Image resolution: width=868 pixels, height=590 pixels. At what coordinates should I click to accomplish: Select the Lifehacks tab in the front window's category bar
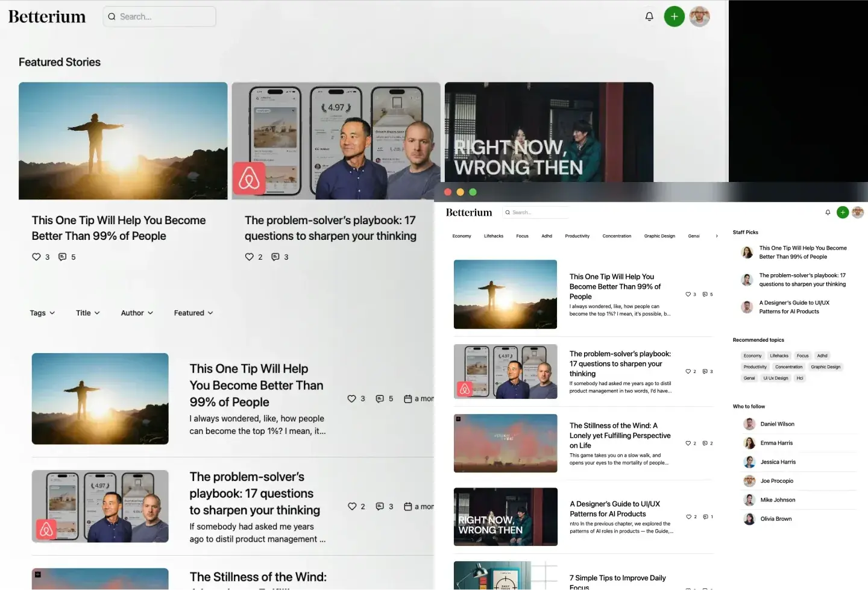tap(494, 236)
